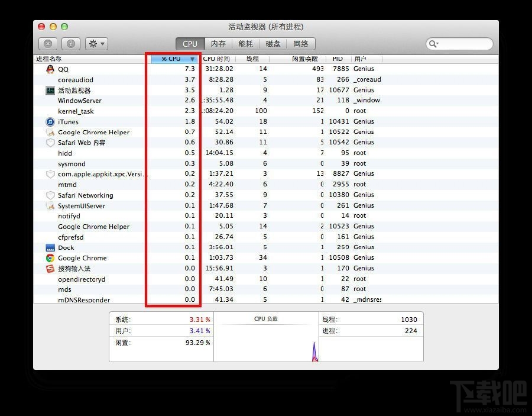The height and width of the screenshot is (416, 532).
Task: Click the first Google Chrome Helper icon
Action: 50,132
